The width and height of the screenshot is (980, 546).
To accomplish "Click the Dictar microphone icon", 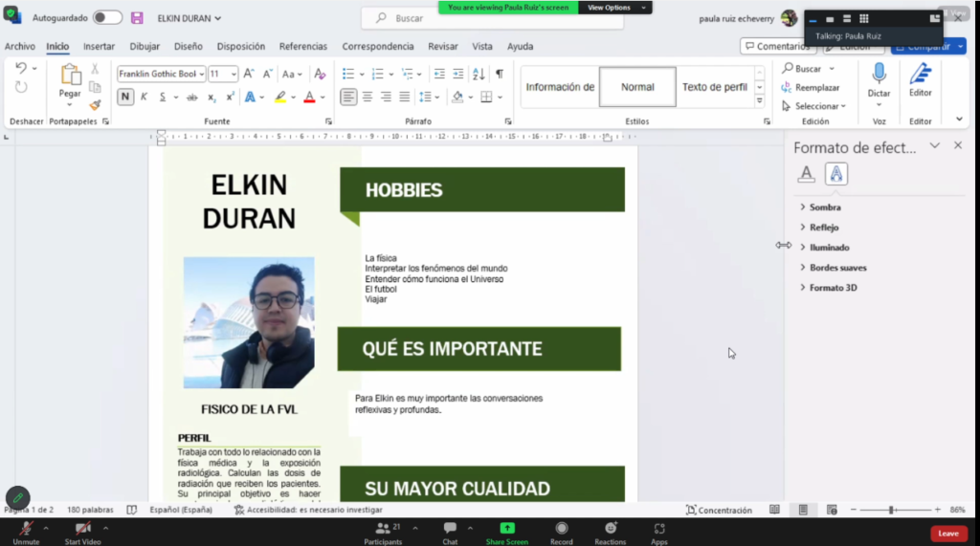I will (879, 75).
